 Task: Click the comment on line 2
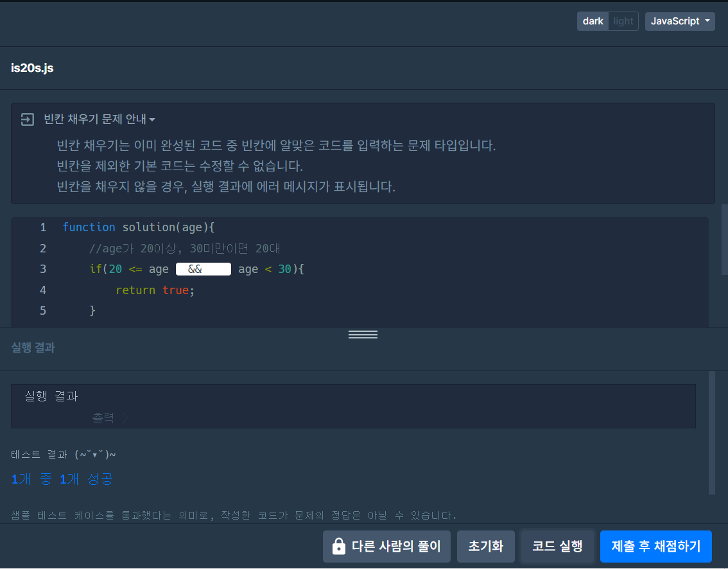184,249
